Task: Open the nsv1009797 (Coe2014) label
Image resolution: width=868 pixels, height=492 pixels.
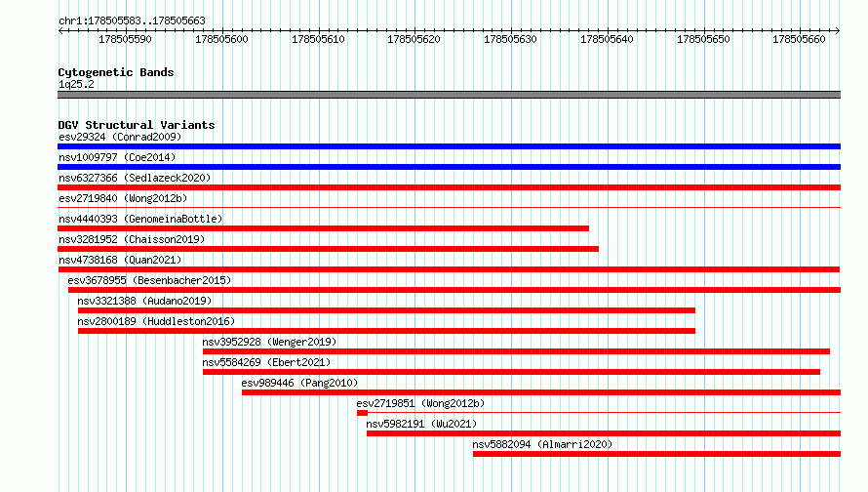Action: pos(117,157)
